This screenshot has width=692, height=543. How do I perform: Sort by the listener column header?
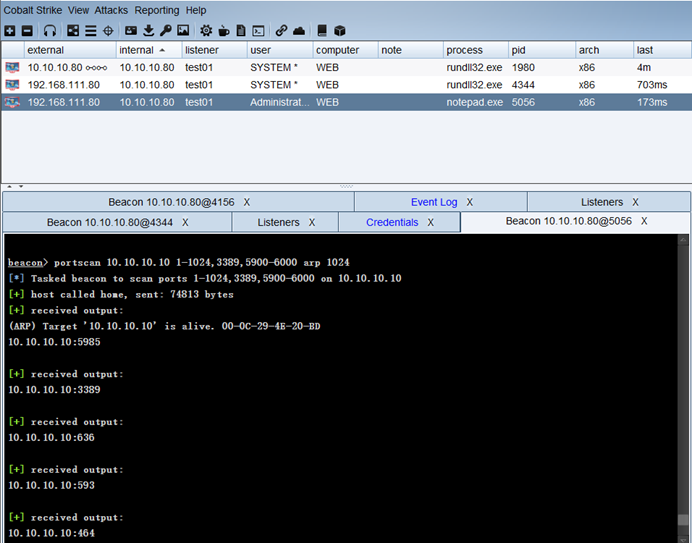click(214, 50)
